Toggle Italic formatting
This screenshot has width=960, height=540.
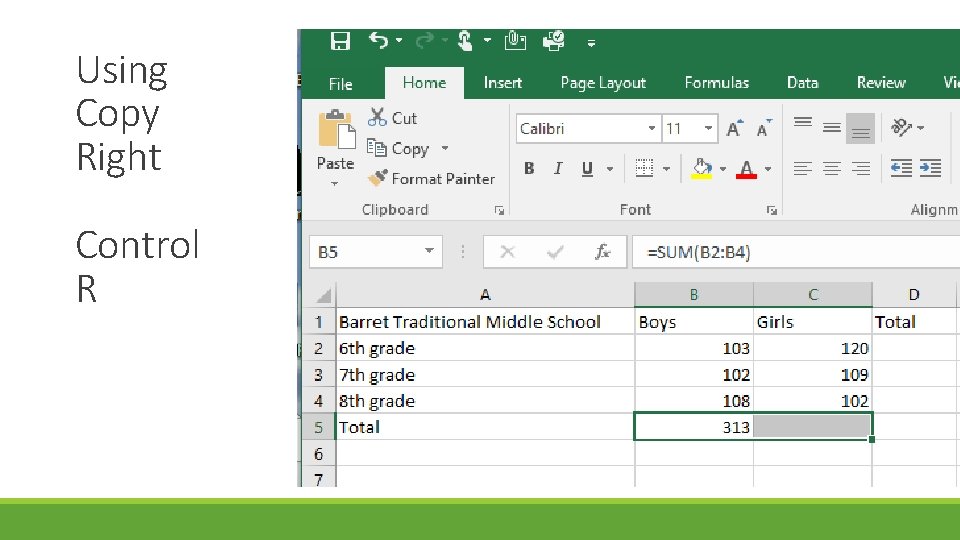click(x=558, y=168)
